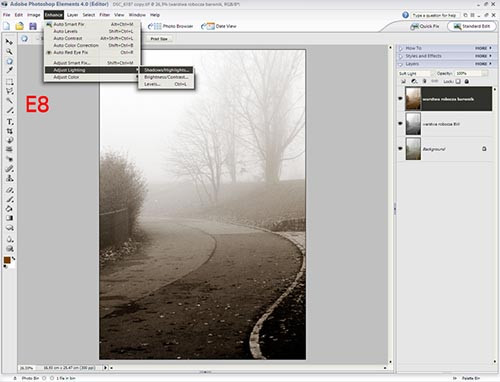The image size is (500, 382).
Task: Click the brown foreground color swatch
Action: [7, 260]
